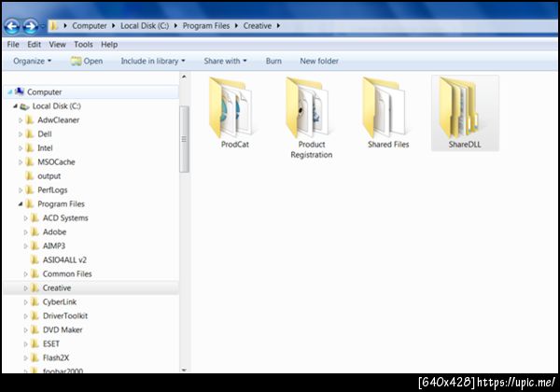Viewport: 560px width, 392px height.
Task: Expand the Creative tree node
Action: 26,288
